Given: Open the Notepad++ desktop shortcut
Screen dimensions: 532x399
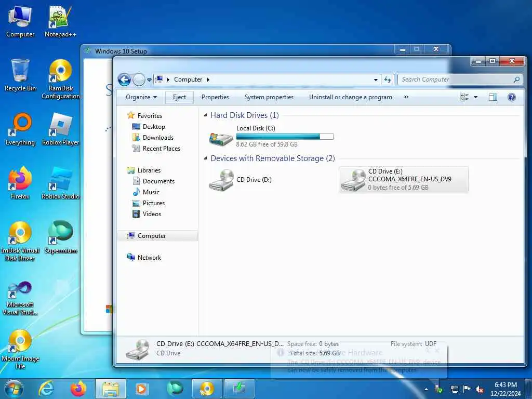Looking at the screenshot, I should point(60,22).
